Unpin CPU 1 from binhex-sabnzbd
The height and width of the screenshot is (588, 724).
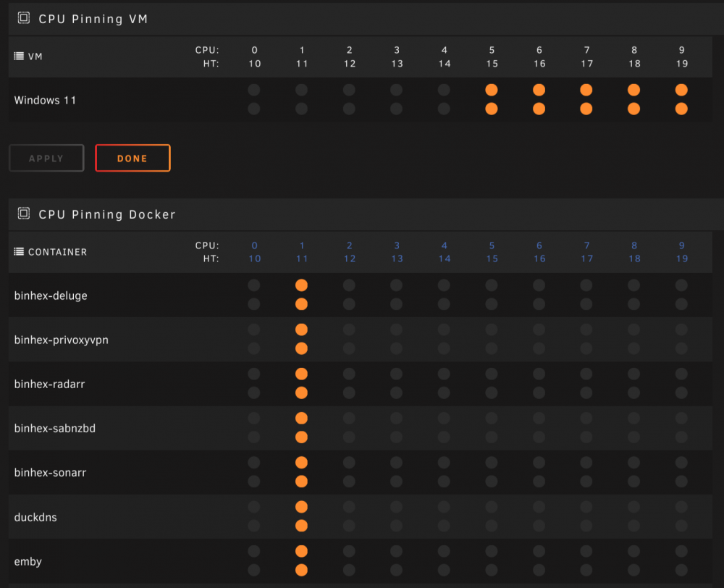301,418
